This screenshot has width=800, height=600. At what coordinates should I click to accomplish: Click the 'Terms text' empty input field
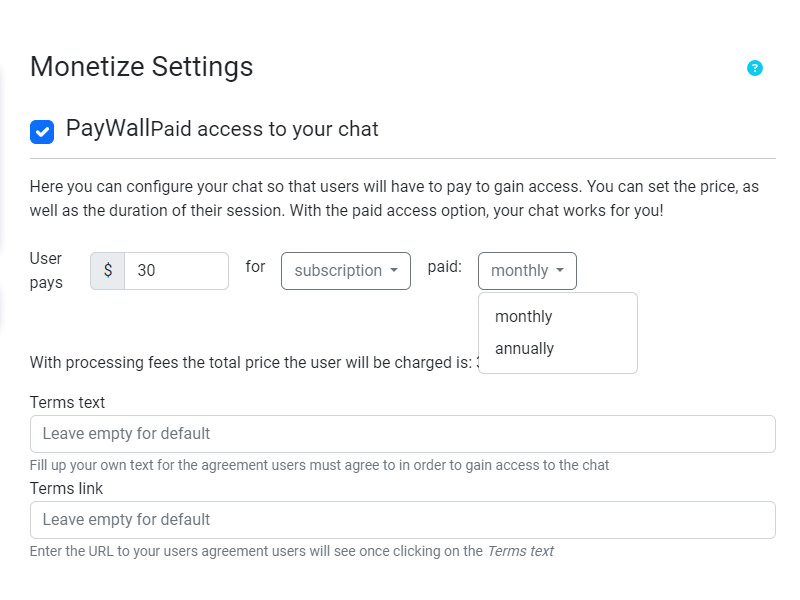[x=400, y=433]
